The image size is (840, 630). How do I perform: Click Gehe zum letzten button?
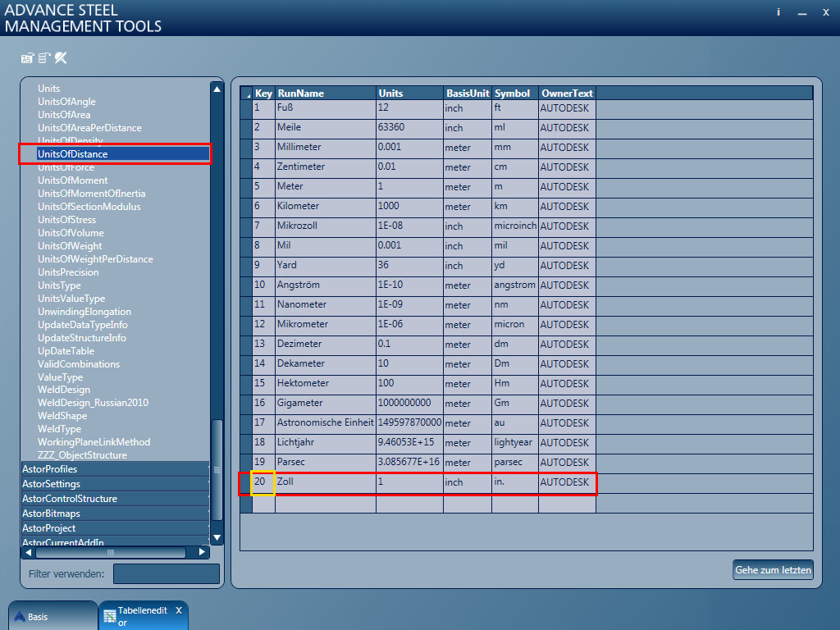click(773, 570)
